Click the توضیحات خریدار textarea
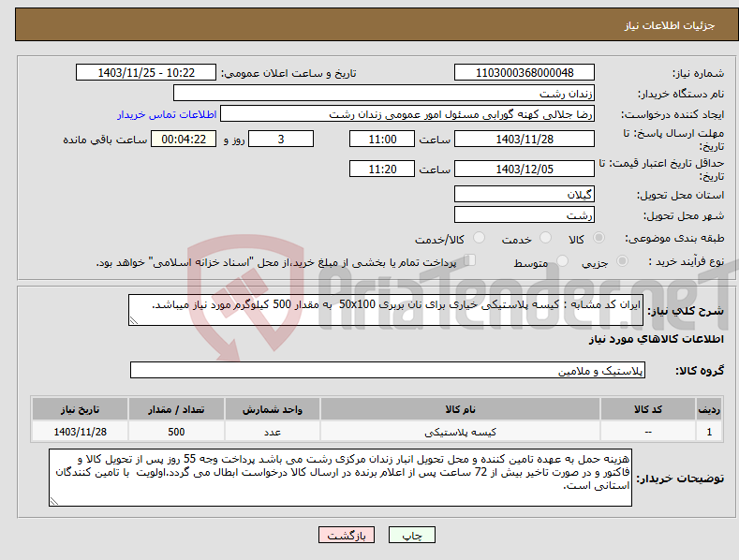Viewport: 739px width, 560px height. pos(340,478)
